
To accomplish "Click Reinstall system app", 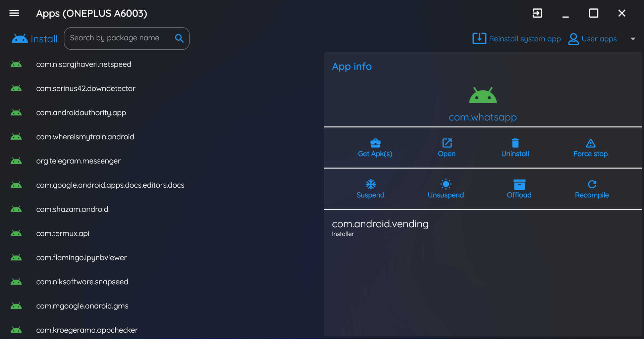I will coord(517,39).
